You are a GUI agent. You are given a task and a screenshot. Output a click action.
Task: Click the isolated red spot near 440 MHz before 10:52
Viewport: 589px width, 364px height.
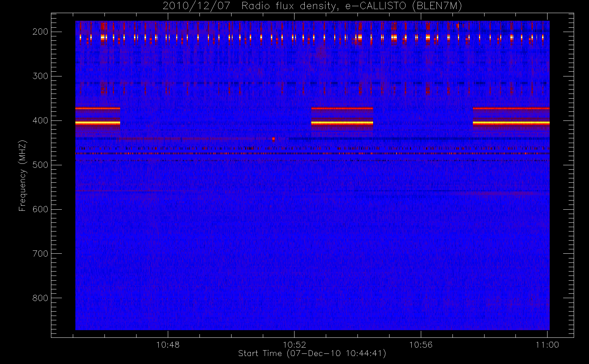[x=273, y=139]
